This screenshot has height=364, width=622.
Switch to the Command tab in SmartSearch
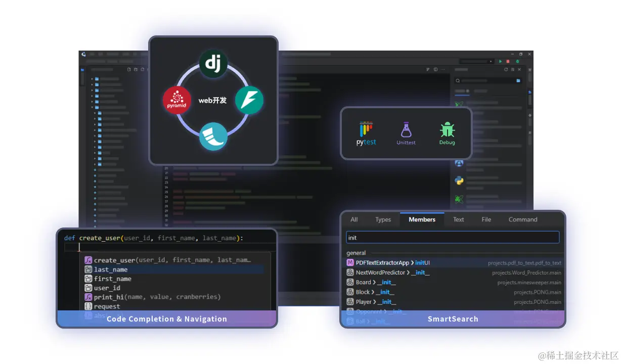click(x=523, y=219)
